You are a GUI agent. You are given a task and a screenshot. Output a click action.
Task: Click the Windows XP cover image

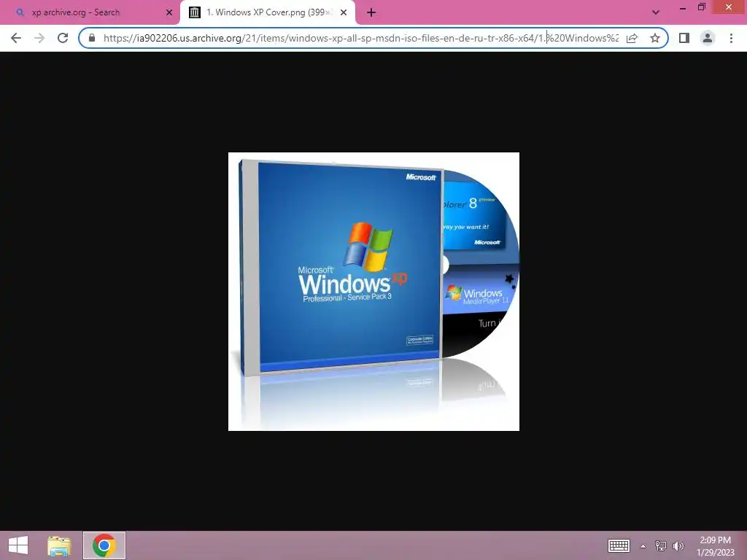click(x=373, y=292)
